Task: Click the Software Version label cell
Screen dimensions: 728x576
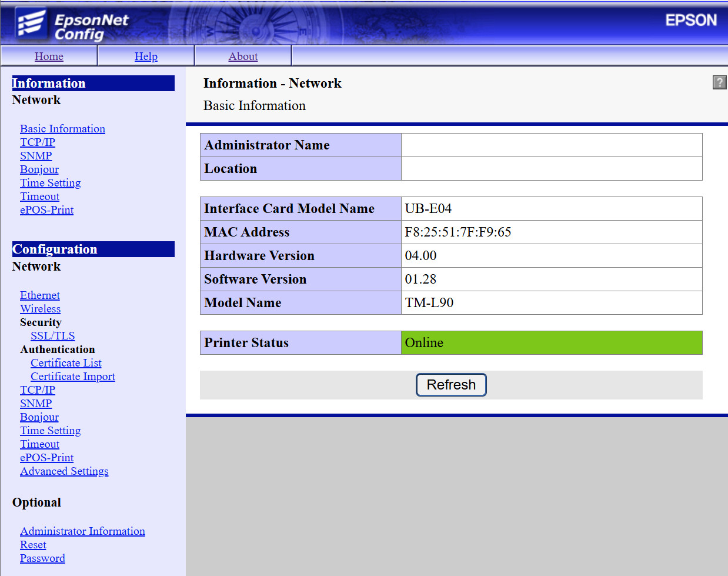Action: click(x=301, y=279)
